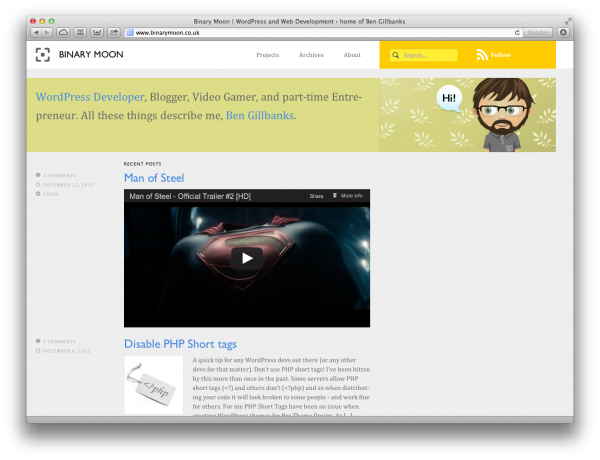The image size is (600, 460).
Task: Enter full screen with the window arrows
Action: click(x=568, y=21)
